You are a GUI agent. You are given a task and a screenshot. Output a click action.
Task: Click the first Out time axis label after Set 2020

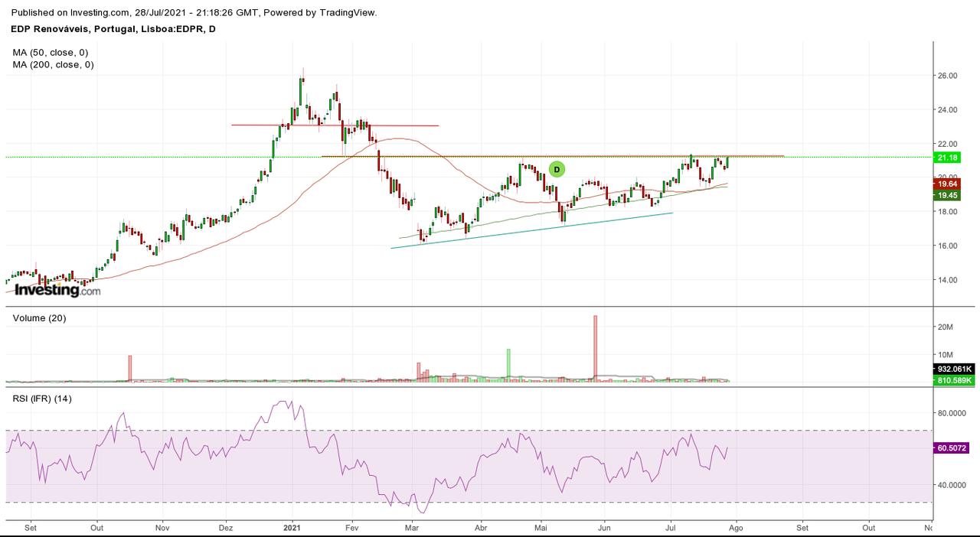point(97,527)
